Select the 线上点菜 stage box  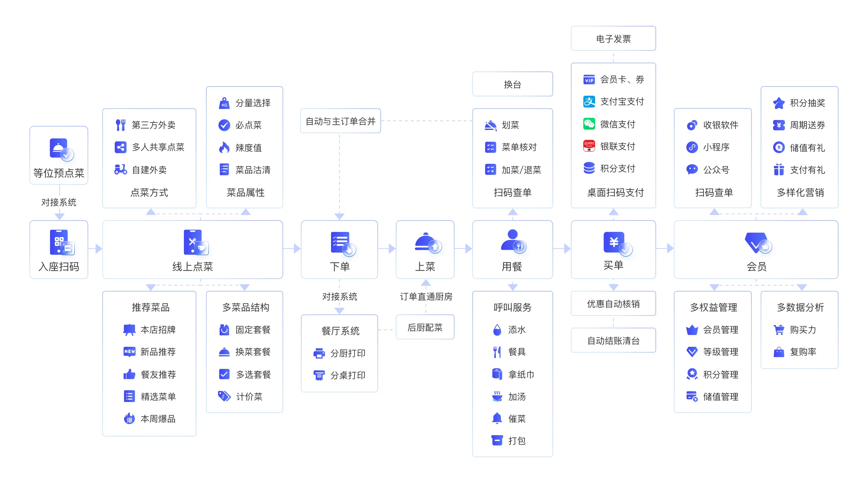192,250
